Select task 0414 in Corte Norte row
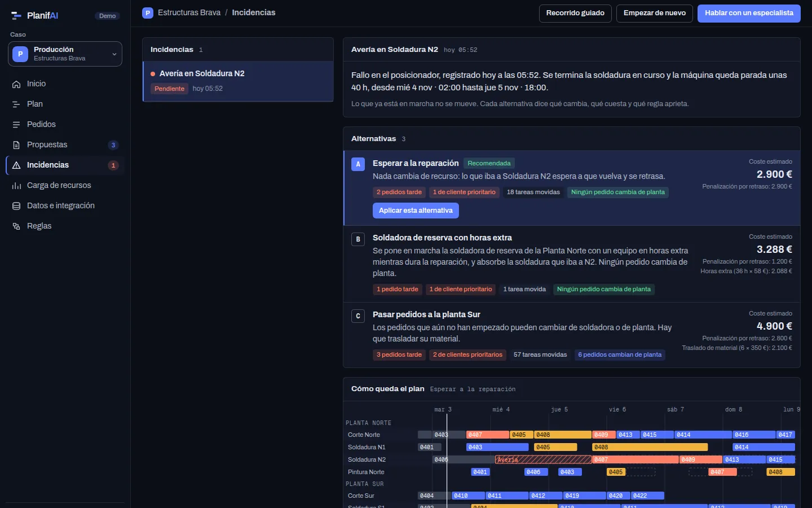812x508 pixels. 703,435
